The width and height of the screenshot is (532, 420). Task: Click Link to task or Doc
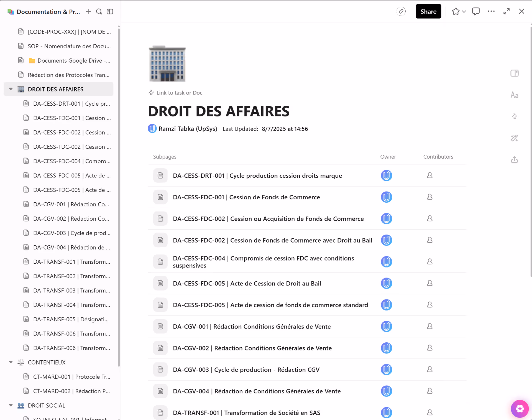point(179,93)
